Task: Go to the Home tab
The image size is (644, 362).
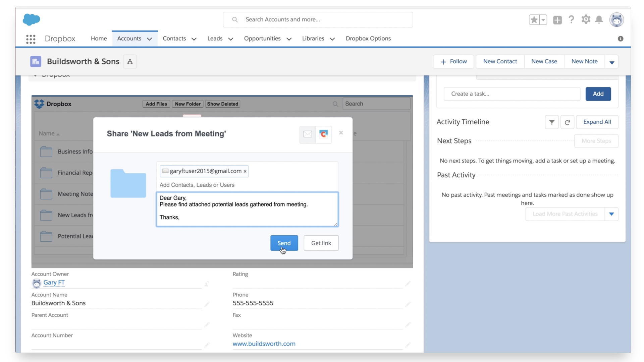Action: pos(99,39)
